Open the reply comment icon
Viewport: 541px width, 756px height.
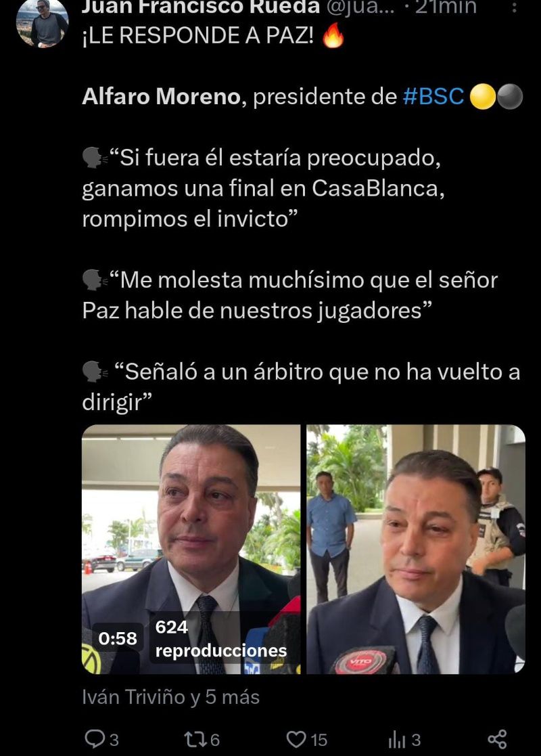(94, 739)
